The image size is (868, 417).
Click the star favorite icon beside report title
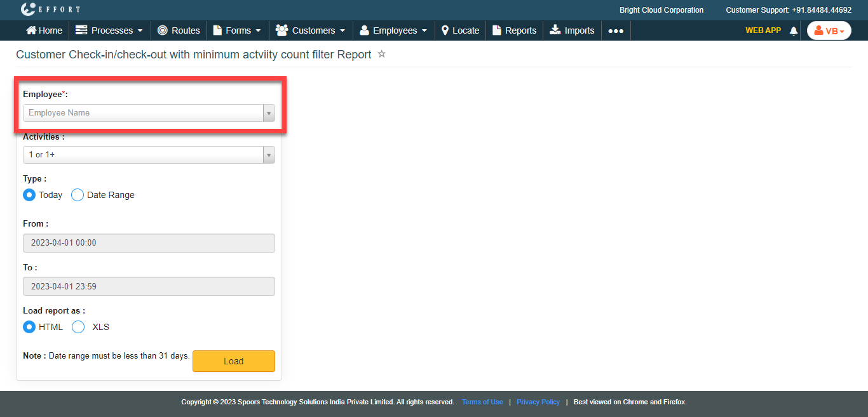tap(382, 55)
